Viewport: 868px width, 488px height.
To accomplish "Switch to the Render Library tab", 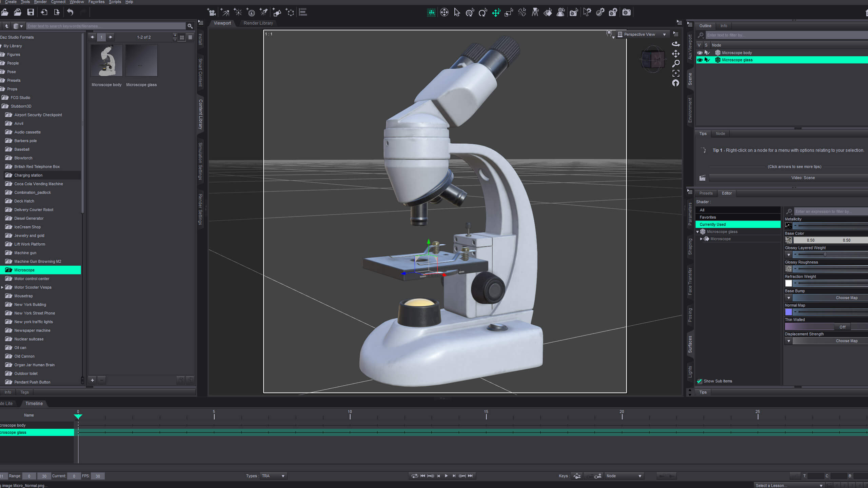I will 258,23.
